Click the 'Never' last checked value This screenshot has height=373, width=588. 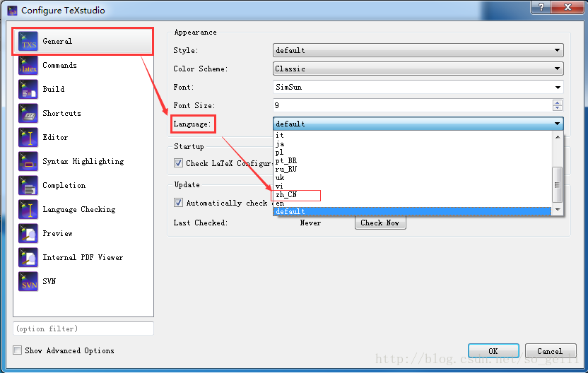[310, 223]
